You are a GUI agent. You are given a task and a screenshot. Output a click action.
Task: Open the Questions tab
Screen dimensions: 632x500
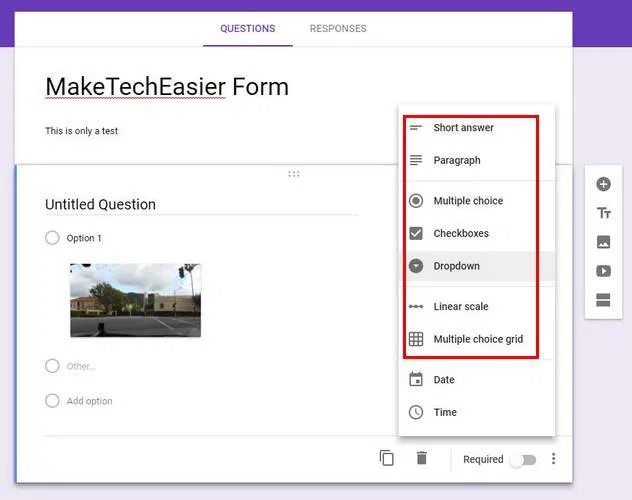pos(247,29)
